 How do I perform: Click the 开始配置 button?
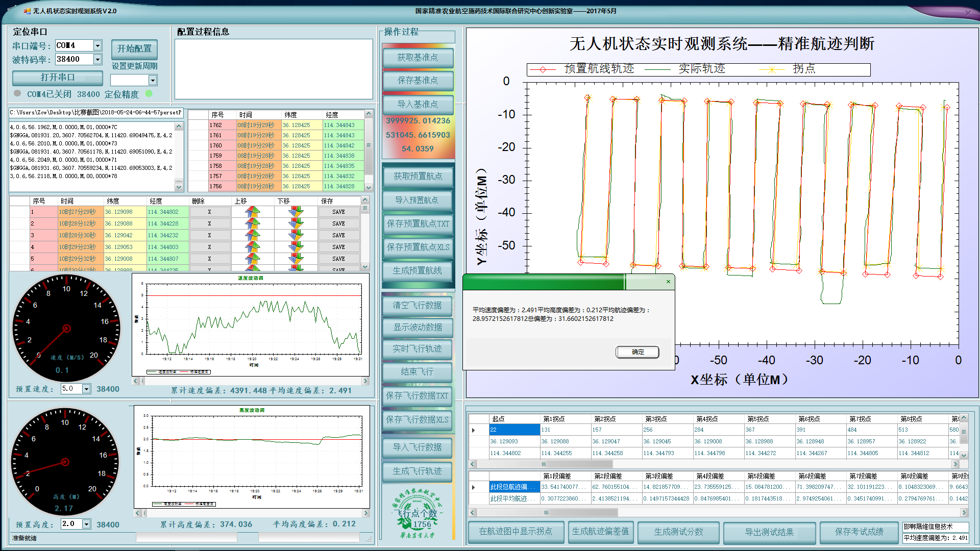point(134,49)
